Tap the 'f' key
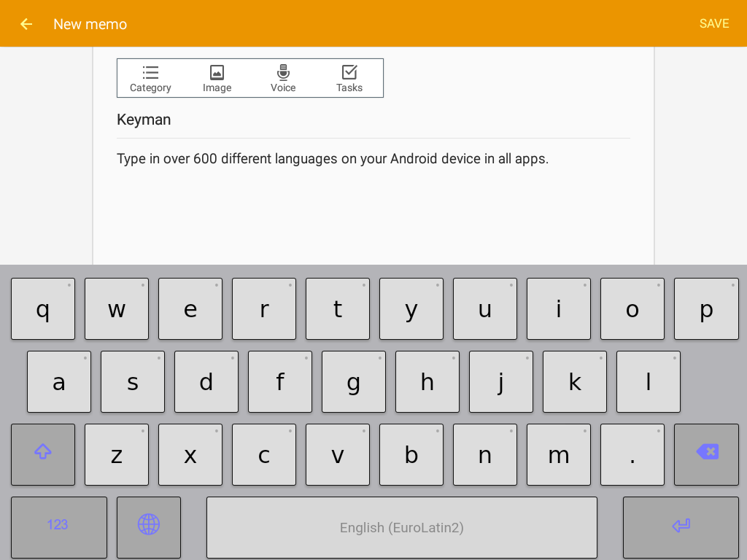 280,381
